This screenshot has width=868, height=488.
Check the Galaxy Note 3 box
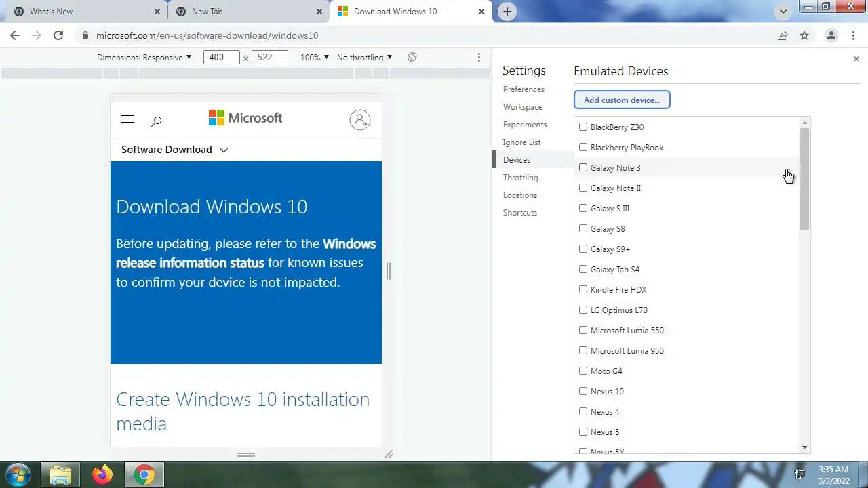click(x=583, y=167)
